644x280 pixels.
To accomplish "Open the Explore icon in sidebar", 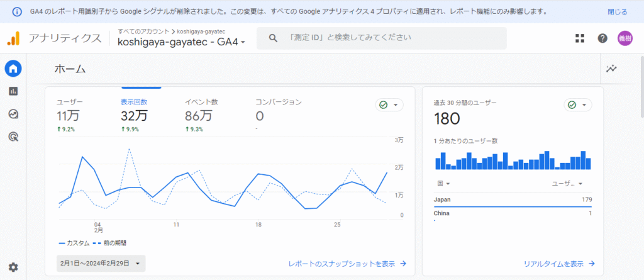I will point(13,114).
